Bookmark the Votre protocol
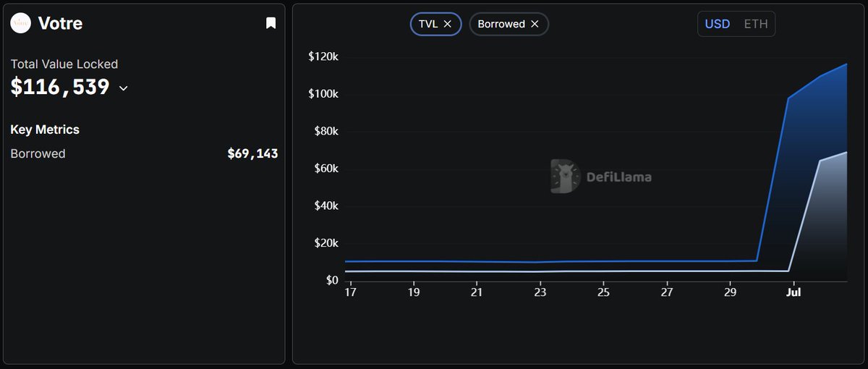 [271, 23]
